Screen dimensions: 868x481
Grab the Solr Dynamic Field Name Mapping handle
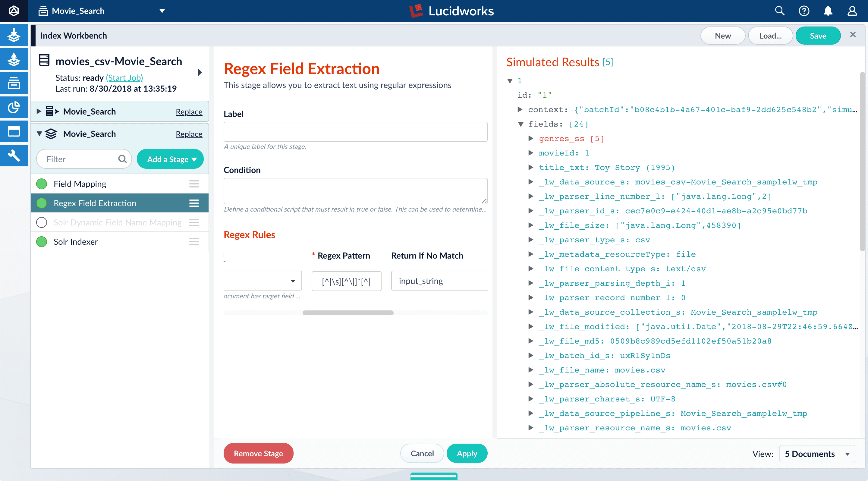194,222
